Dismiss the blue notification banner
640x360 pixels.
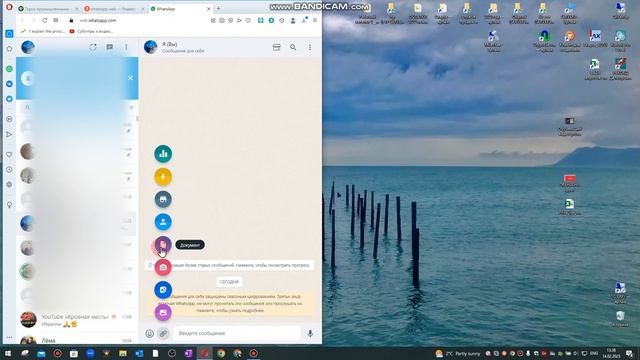click(130, 78)
